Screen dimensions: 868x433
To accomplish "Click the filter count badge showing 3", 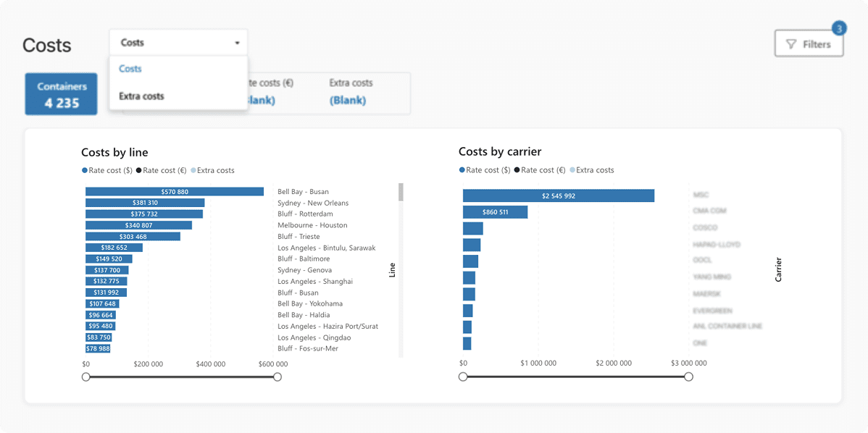I will tap(839, 29).
